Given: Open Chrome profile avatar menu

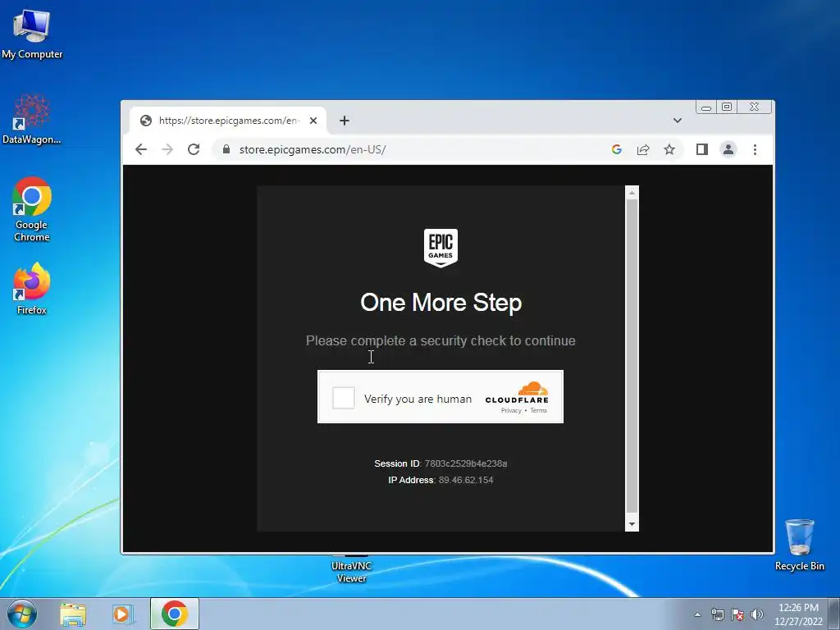Looking at the screenshot, I should pos(728,149).
